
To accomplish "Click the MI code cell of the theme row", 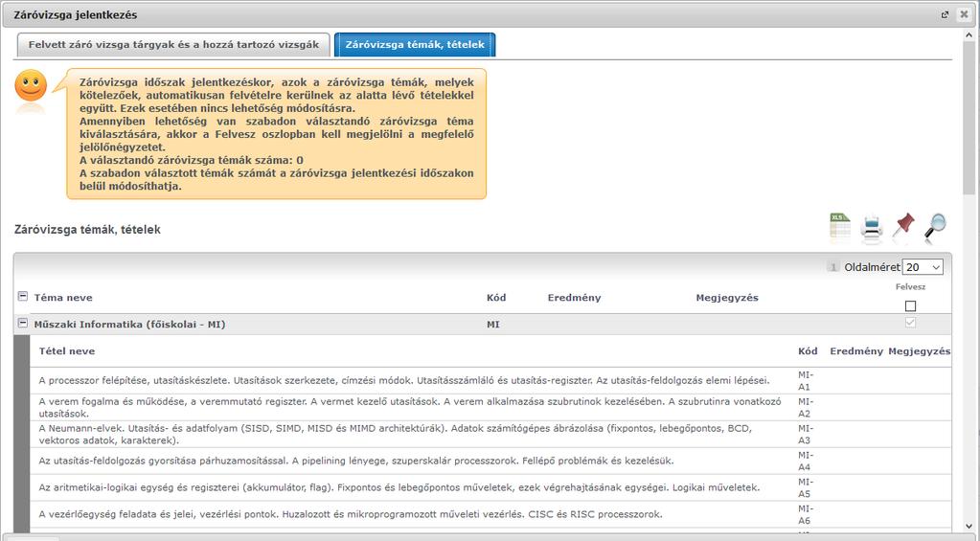I will 493,325.
